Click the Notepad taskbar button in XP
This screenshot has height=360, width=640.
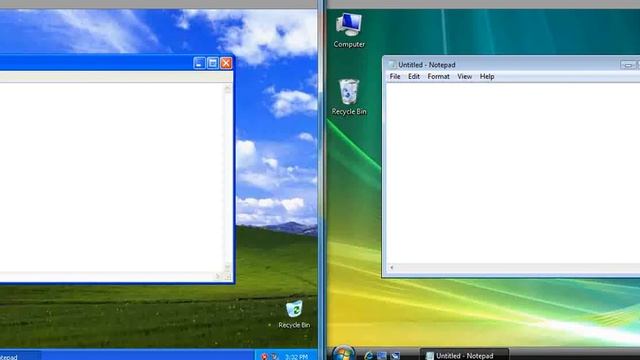coord(20,356)
